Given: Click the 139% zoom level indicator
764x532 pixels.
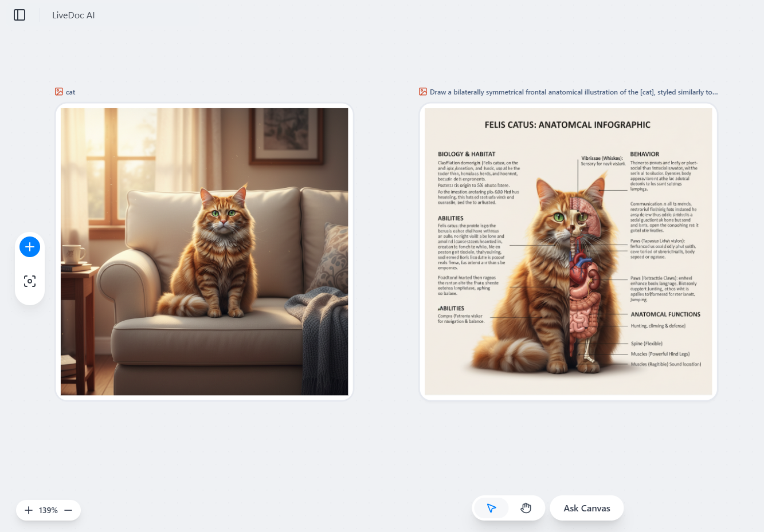Looking at the screenshot, I should tap(48, 510).
